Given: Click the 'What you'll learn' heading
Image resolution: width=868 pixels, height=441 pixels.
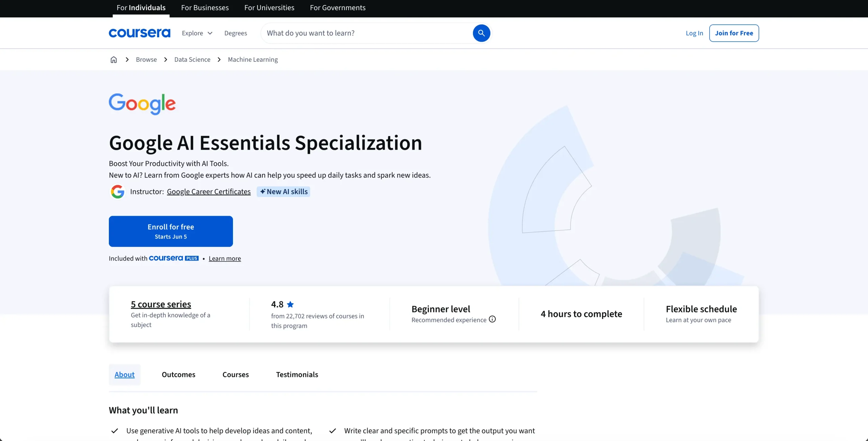Looking at the screenshot, I should click(143, 410).
